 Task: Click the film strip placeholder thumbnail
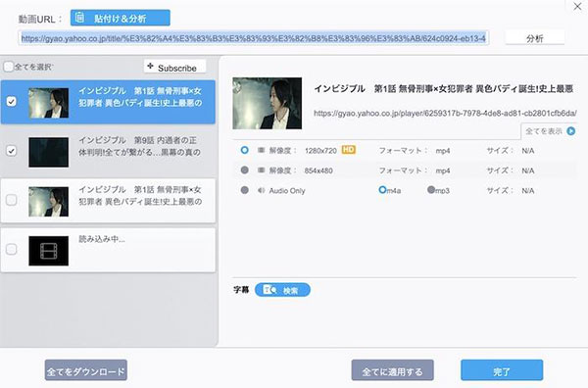click(49, 251)
